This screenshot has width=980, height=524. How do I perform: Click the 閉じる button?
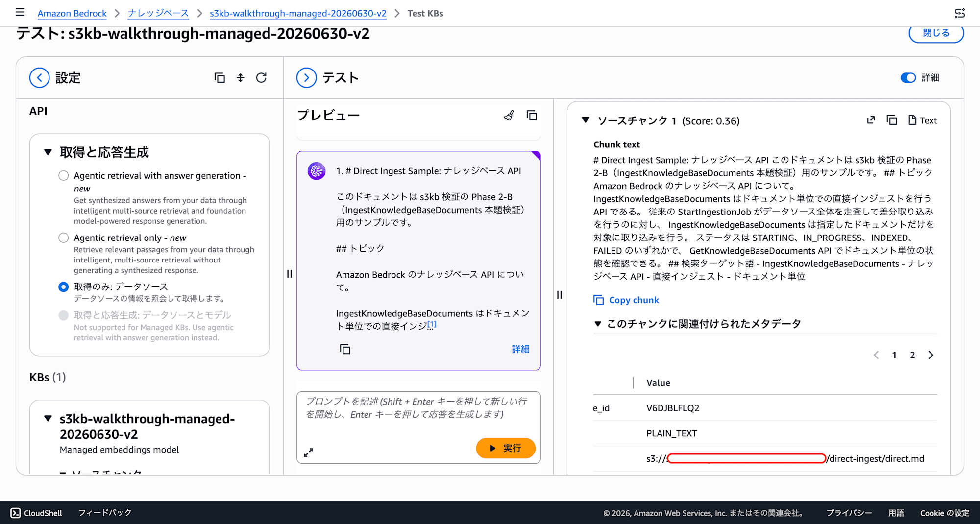pyautogui.click(x=936, y=33)
